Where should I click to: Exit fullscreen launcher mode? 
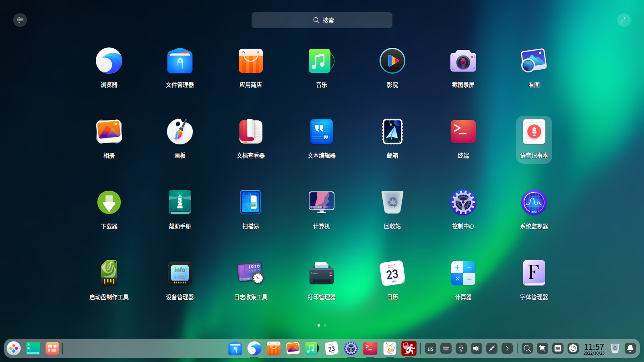click(624, 20)
